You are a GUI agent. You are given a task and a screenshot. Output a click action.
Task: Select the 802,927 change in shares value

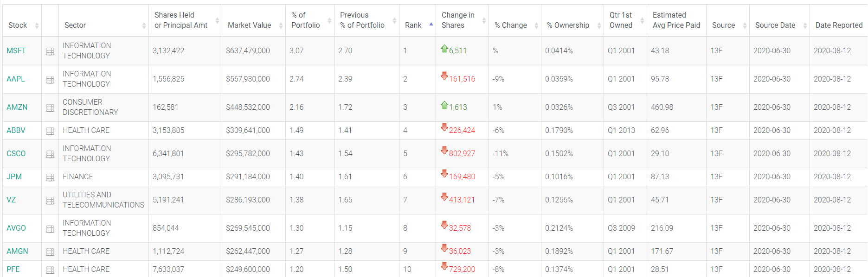(x=462, y=154)
